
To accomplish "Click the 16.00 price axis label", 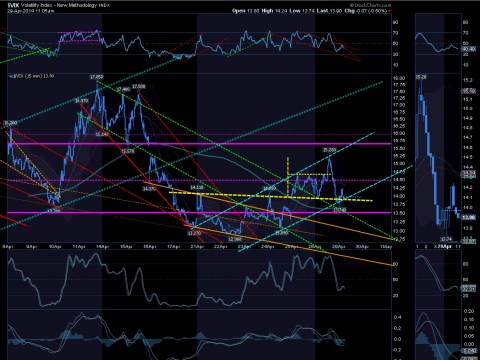I will tap(399, 133).
